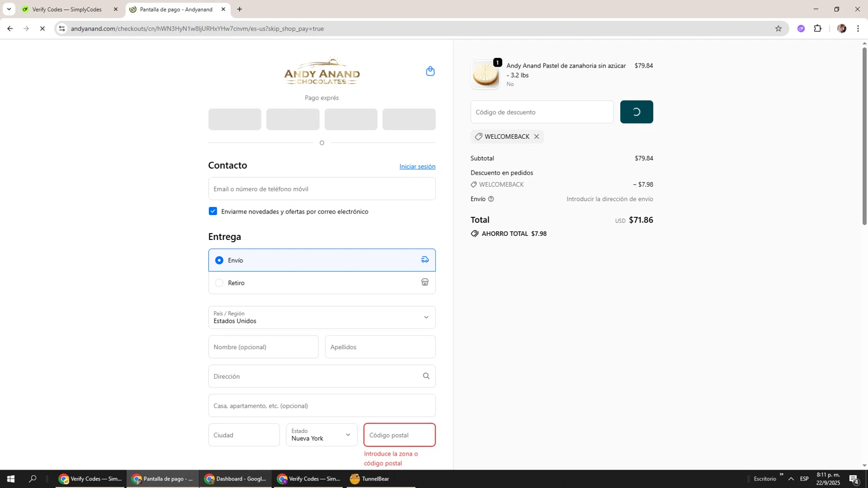This screenshot has height=488, width=868.
Task: Close the Verify Codes — SimplyCodes tab
Action: click(116, 9)
